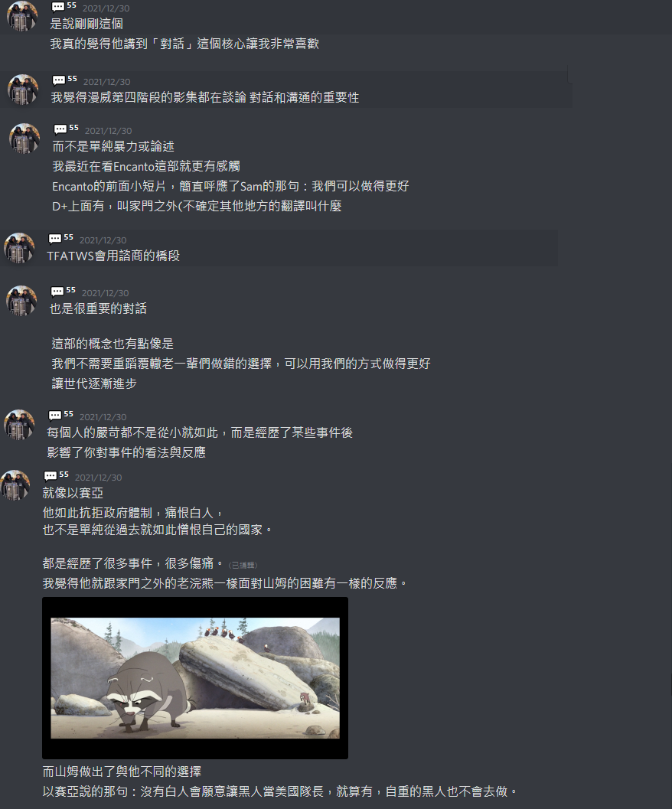Screen dimensions: 672x809
Task: Click the avatar next to the 就像以賽亞 message
Action: point(15,484)
